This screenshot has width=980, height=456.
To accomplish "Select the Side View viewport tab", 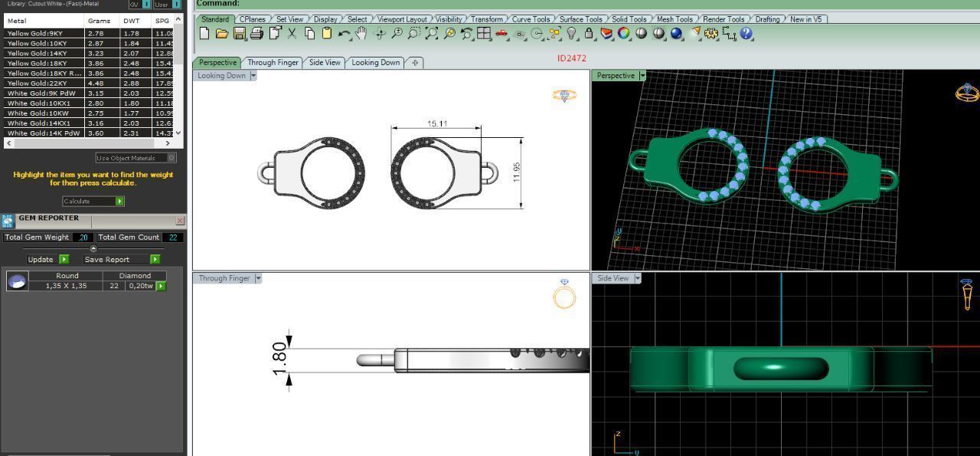I will click(325, 63).
